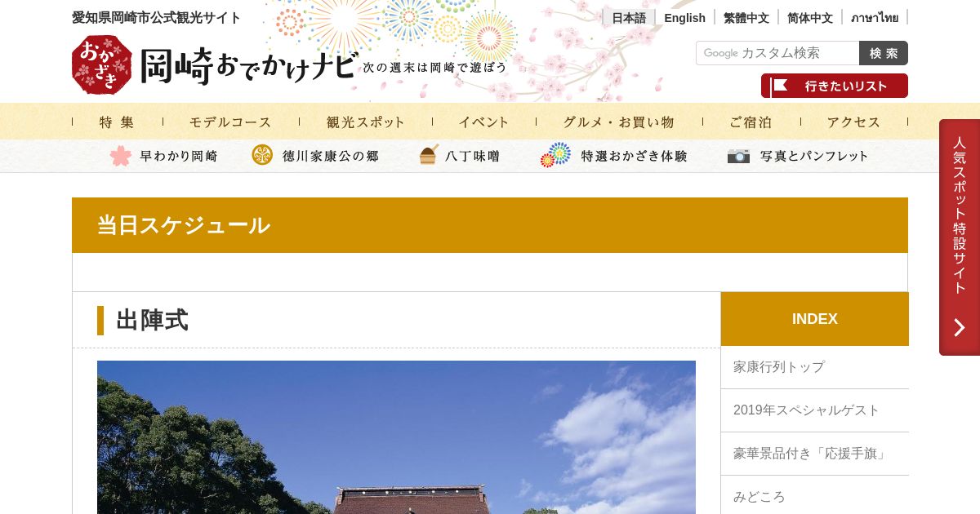The width and height of the screenshot is (980, 514).
Task: Click the miso barrel icon
Action: click(429, 155)
